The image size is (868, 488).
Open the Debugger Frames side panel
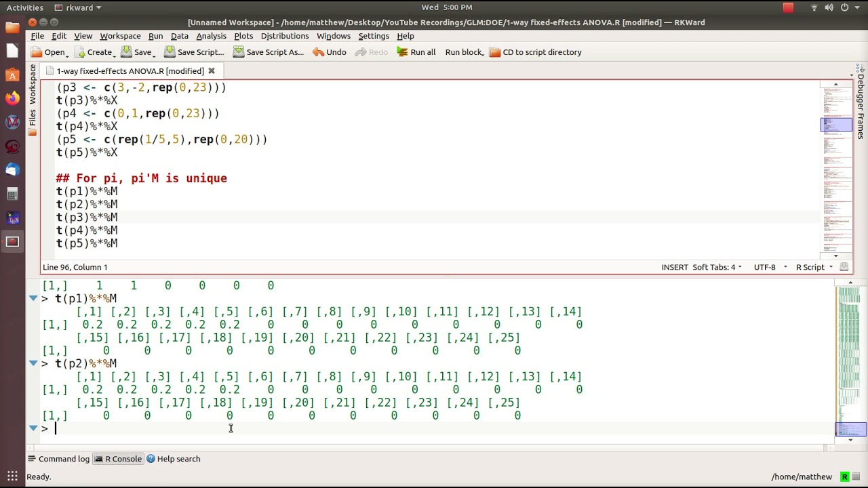(861, 102)
